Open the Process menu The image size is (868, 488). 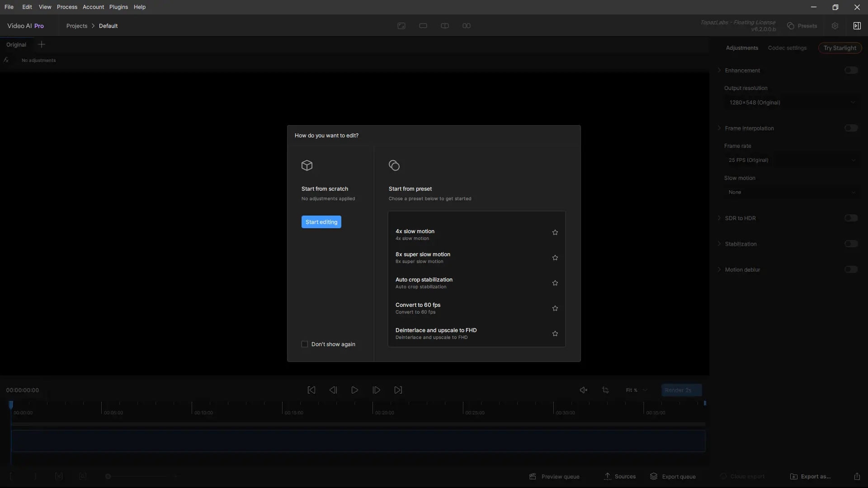click(67, 7)
